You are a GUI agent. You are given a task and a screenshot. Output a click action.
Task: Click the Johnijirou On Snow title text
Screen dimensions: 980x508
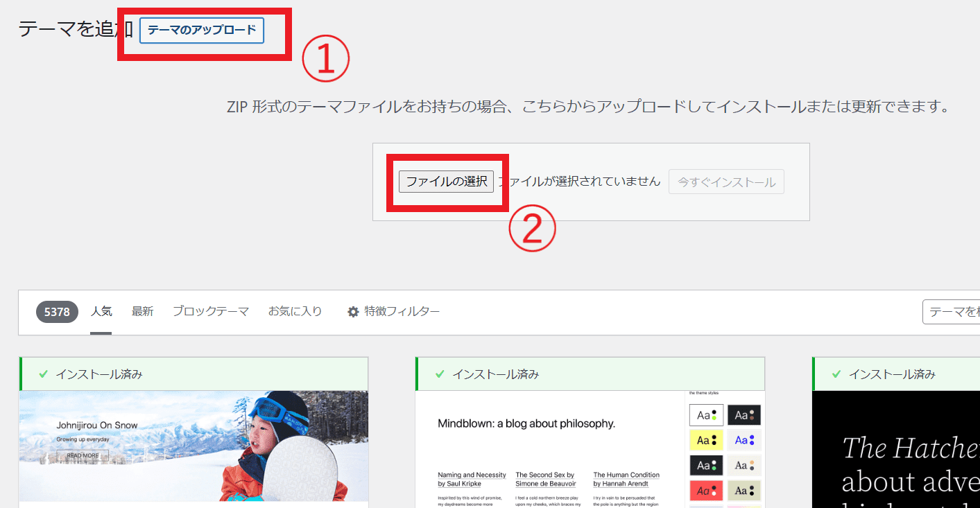97,426
